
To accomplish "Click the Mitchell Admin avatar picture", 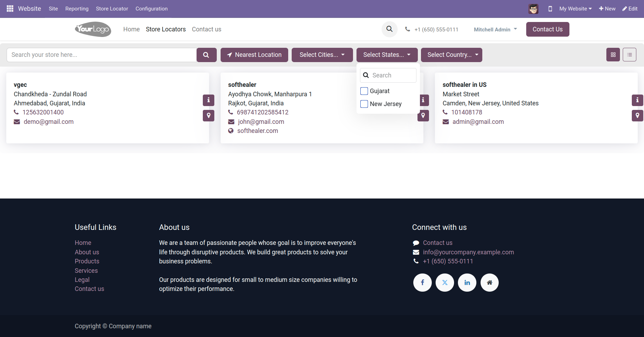I will (x=533, y=9).
